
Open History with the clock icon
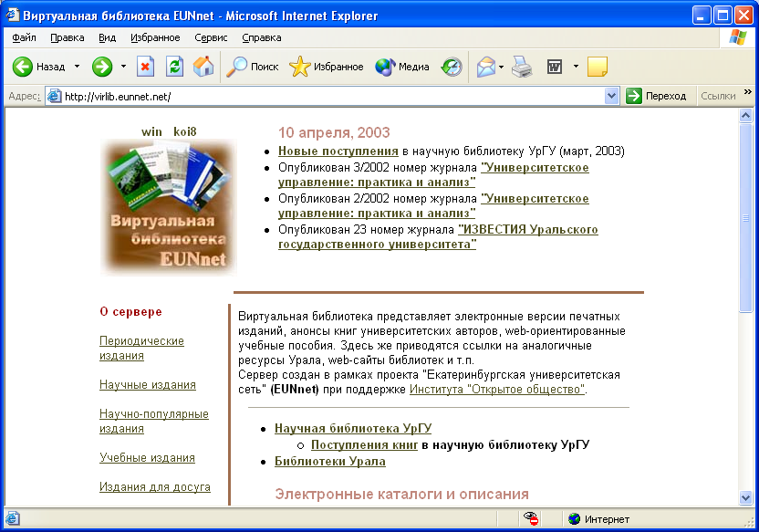coord(452,67)
